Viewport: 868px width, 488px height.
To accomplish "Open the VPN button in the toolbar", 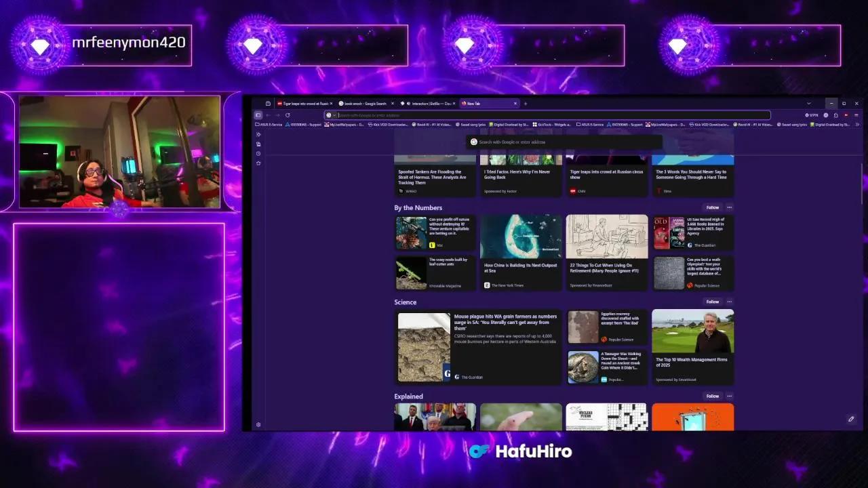I will point(812,115).
